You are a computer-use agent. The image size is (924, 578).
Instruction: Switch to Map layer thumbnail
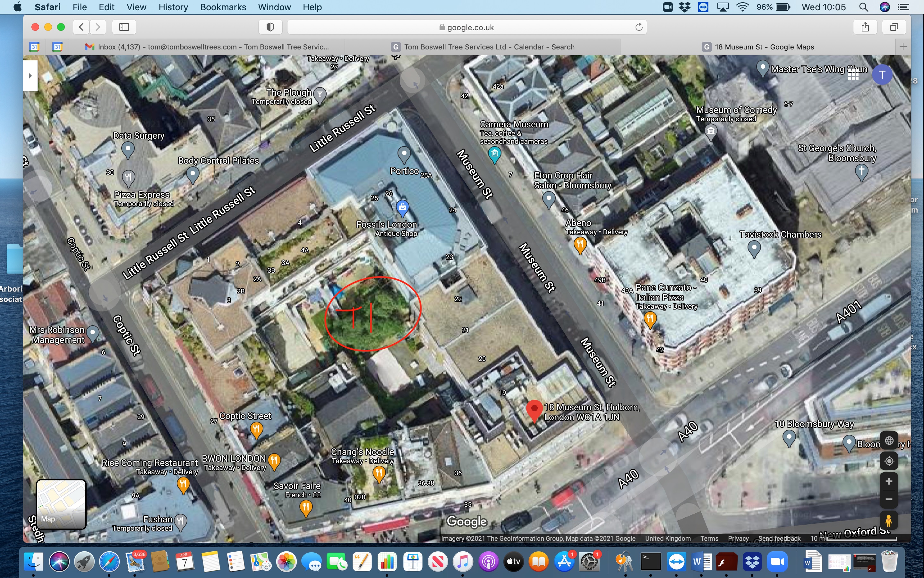(x=61, y=504)
